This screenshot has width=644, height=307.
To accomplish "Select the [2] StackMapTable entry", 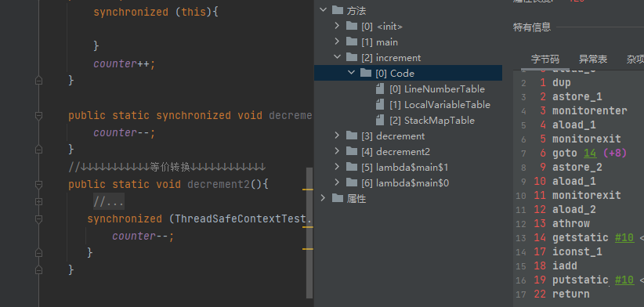I will pos(432,121).
